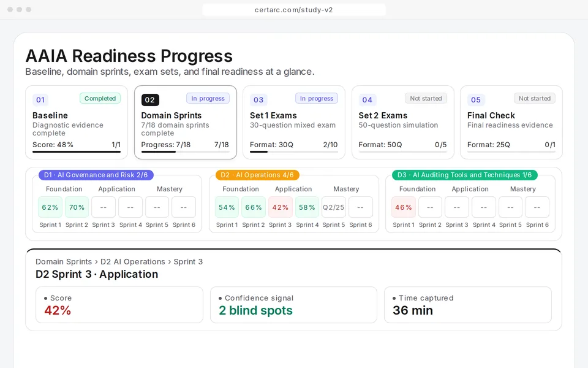Click the Confidence signal 2 blind spots card

pyautogui.click(x=293, y=305)
